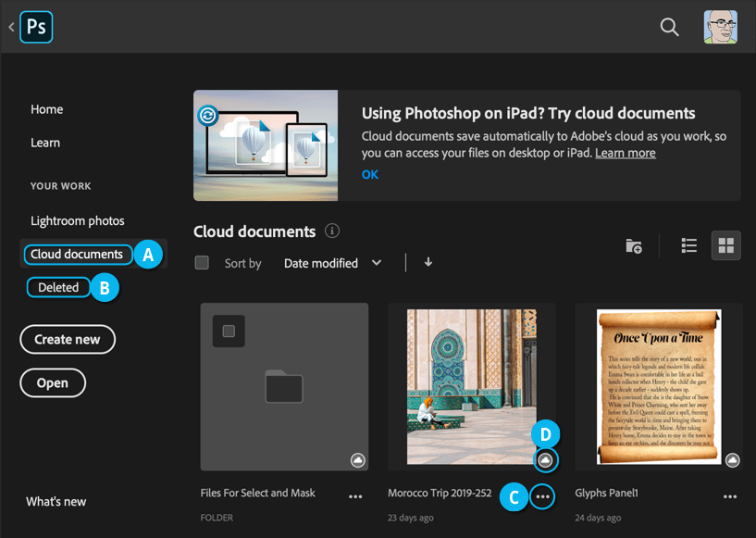
Task: Click the Open button
Action: coord(53,382)
